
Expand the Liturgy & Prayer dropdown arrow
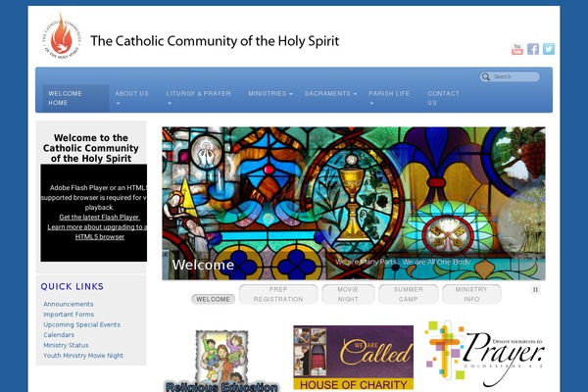[170, 104]
